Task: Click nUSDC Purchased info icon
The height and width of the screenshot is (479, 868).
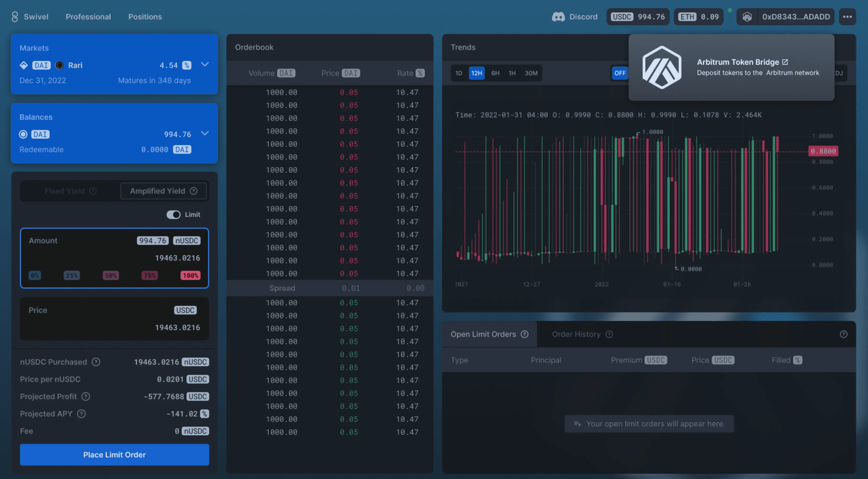Action: pos(96,362)
